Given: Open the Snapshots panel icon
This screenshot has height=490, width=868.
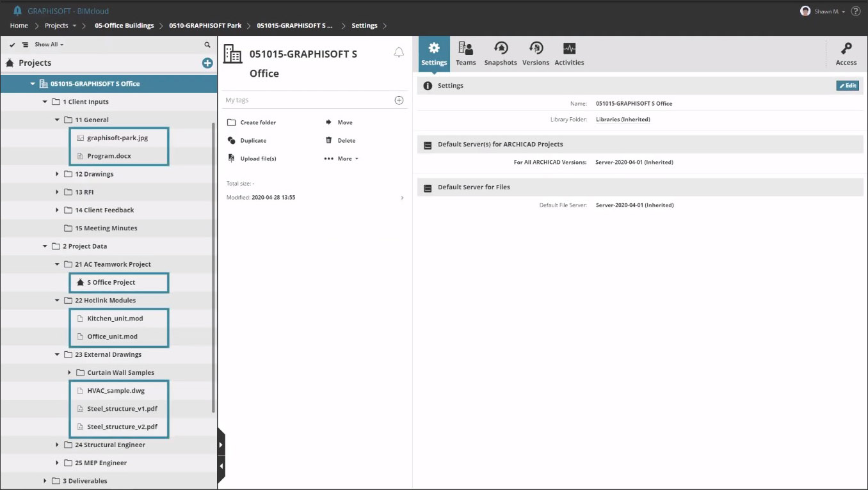Looking at the screenshot, I should [501, 49].
